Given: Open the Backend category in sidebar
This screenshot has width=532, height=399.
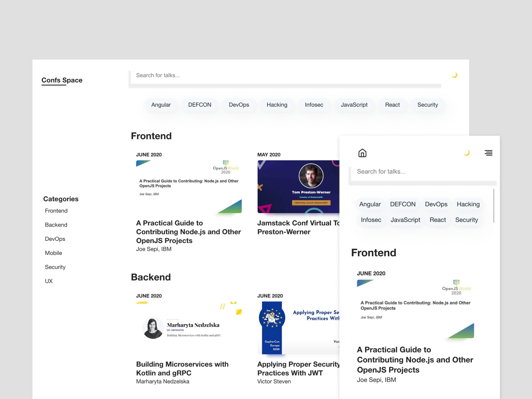Looking at the screenshot, I should (x=56, y=225).
